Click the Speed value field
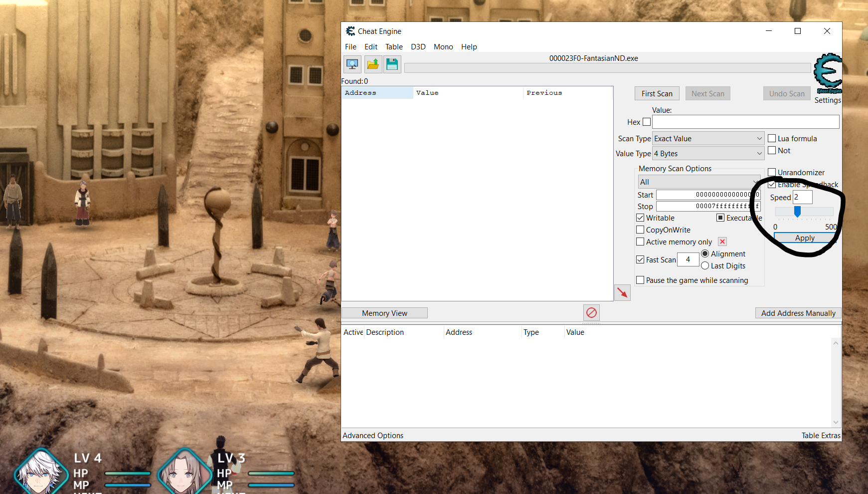Viewport: 868px width, 494px height. [803, 197]
